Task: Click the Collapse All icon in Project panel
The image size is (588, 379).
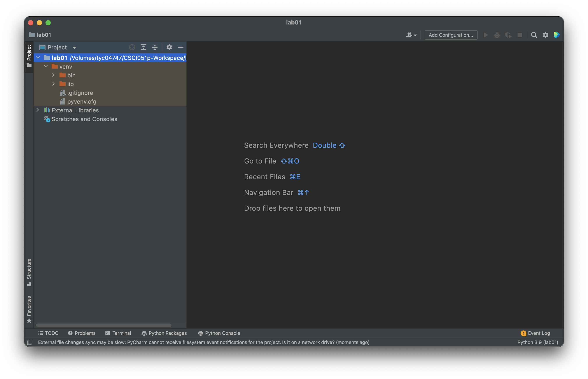Action: 155,47
